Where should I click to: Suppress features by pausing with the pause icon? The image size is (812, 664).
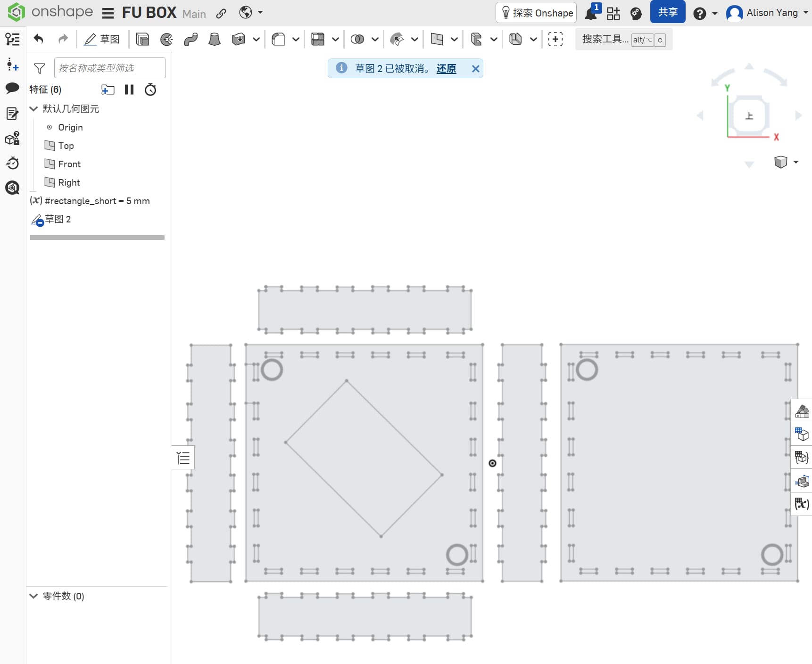(x=129, y=90)
